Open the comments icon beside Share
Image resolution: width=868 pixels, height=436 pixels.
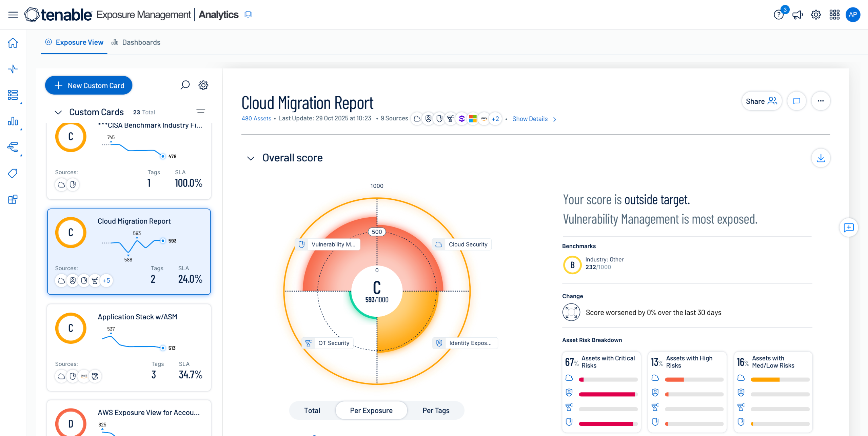click(x=796, y=101)
